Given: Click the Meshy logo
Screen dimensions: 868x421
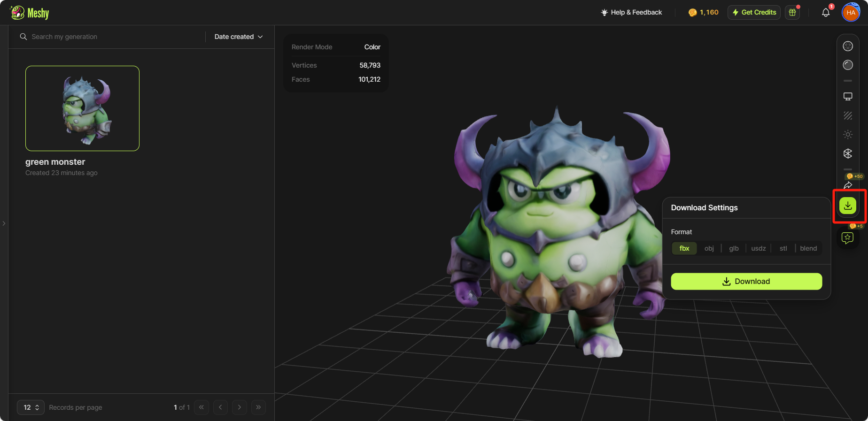Looking at the screenshot, I should click(x=30, y=13).
